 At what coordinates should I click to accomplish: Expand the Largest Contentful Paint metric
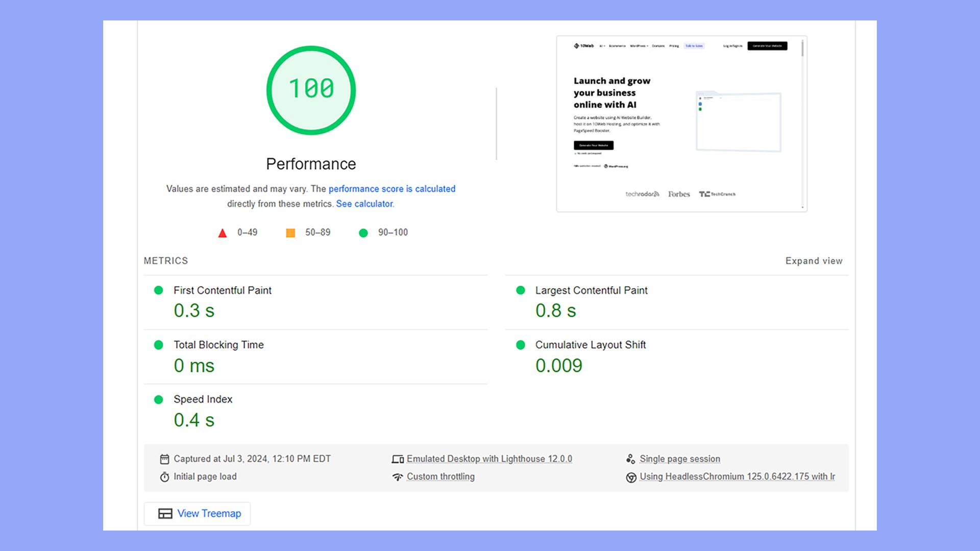(x=591, y=290)
